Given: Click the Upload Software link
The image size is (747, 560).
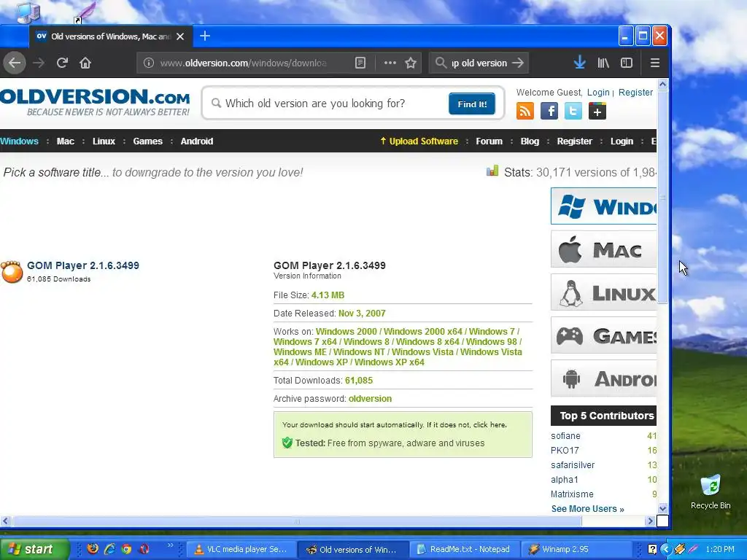Looking at the screenshot, I should tap(419, 141).
